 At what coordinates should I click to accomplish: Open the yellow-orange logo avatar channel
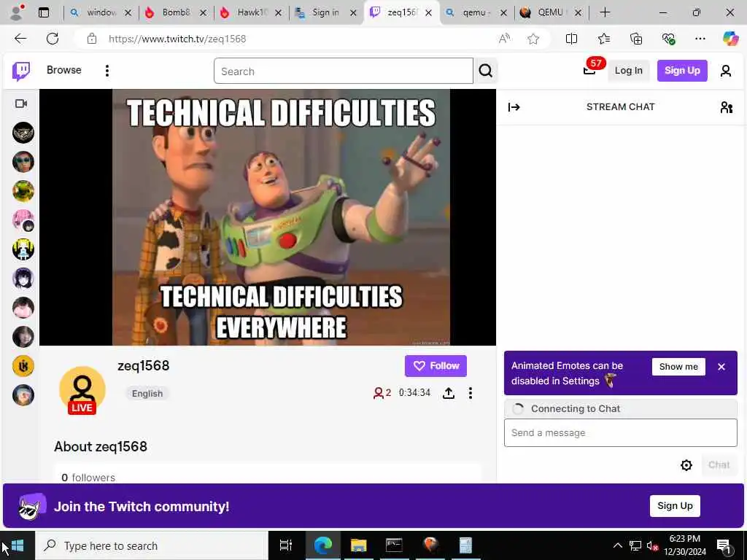coord(23,366)
